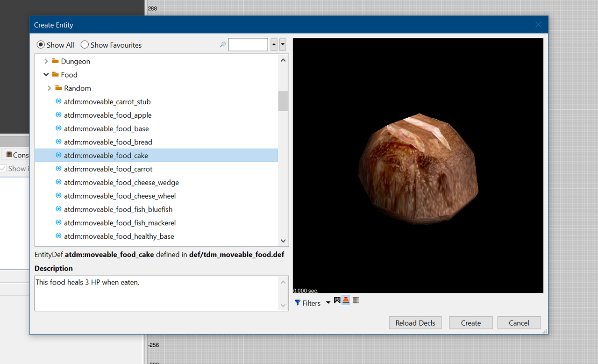Select the Food folder row
The width and height of the screenshot is (598, 364).
point(157,75)
